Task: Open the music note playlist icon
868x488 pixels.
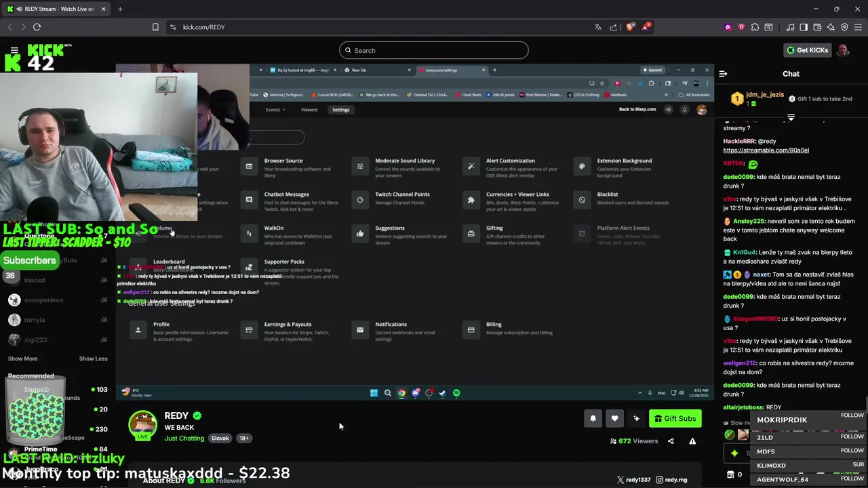Action: click(x=790, y=27)
